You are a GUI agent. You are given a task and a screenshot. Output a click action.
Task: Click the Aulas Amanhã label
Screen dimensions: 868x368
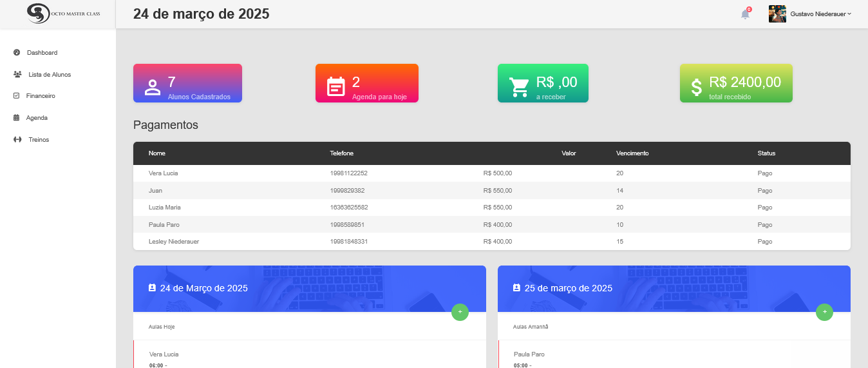(531, 327)
